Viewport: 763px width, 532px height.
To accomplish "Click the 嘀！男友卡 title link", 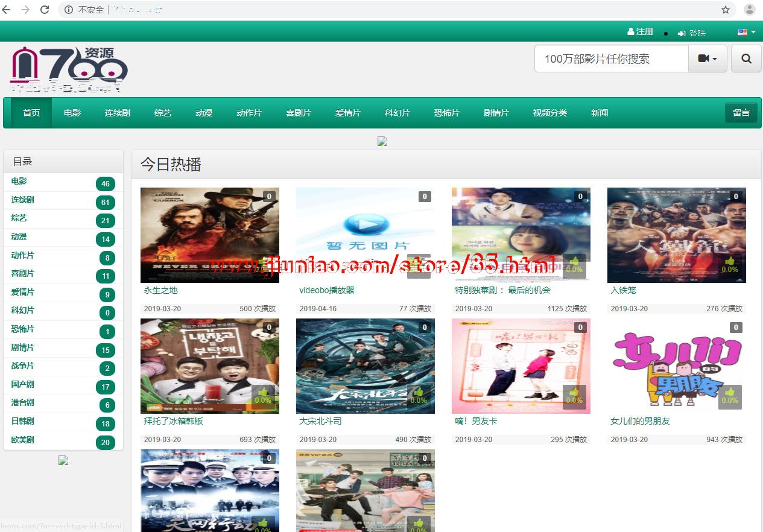I will click(x=476, y=422).
